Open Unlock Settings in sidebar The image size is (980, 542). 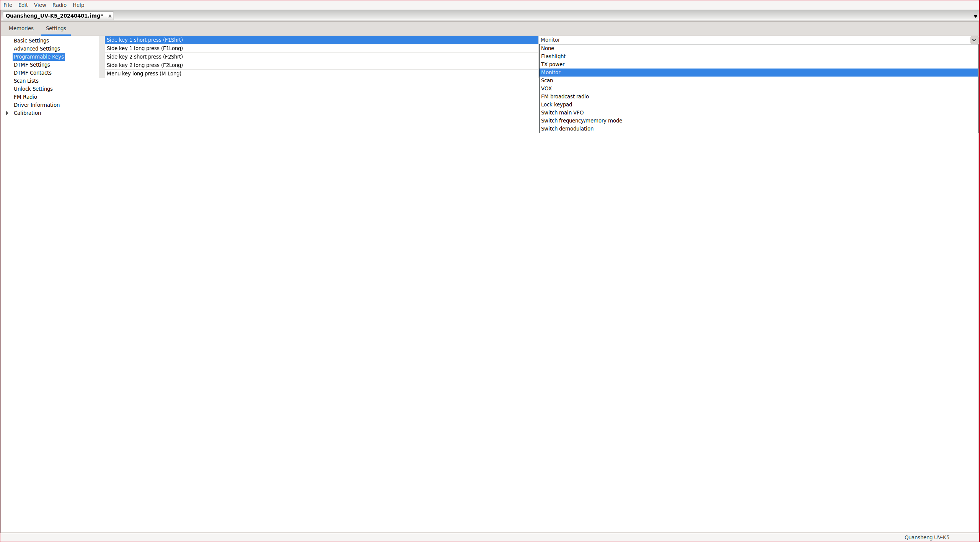coord(33,89)
